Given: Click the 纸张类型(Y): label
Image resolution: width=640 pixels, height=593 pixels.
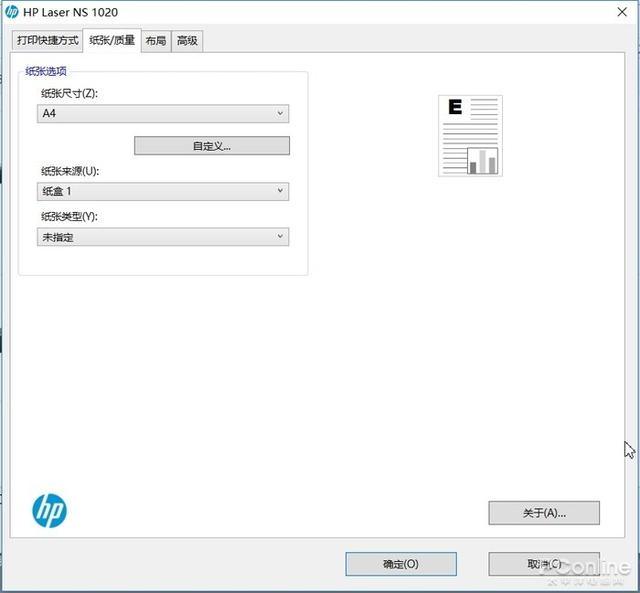Looking at the screenshot, I should pyautogui.click(x=69, y=217).
